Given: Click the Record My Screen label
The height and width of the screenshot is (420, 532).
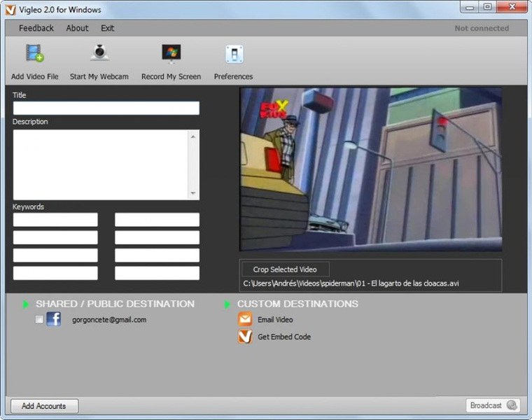Looking at the screenshot, I should pos(171,77).
